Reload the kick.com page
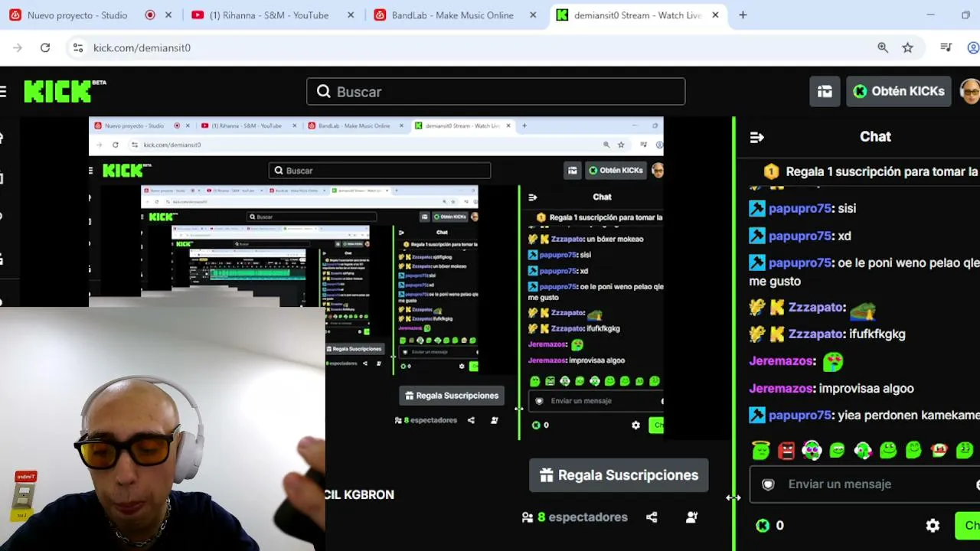The image size is (980, 551). click(45, 47)
